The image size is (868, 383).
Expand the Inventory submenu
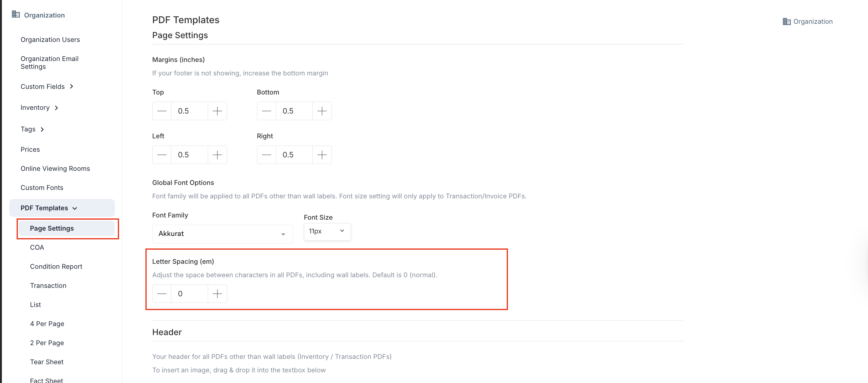coord(57,108)
